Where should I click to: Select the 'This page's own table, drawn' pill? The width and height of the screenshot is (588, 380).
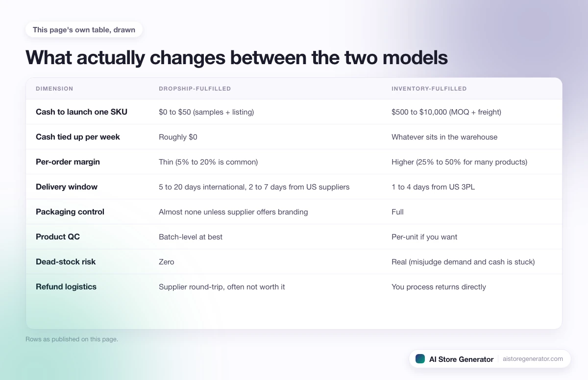click(84, 29)
